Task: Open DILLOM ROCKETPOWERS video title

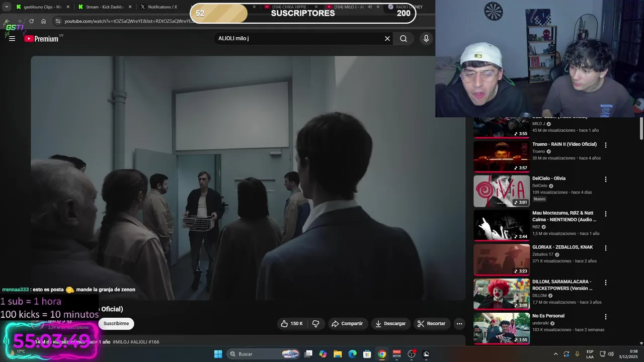Action: click(562, 285)
